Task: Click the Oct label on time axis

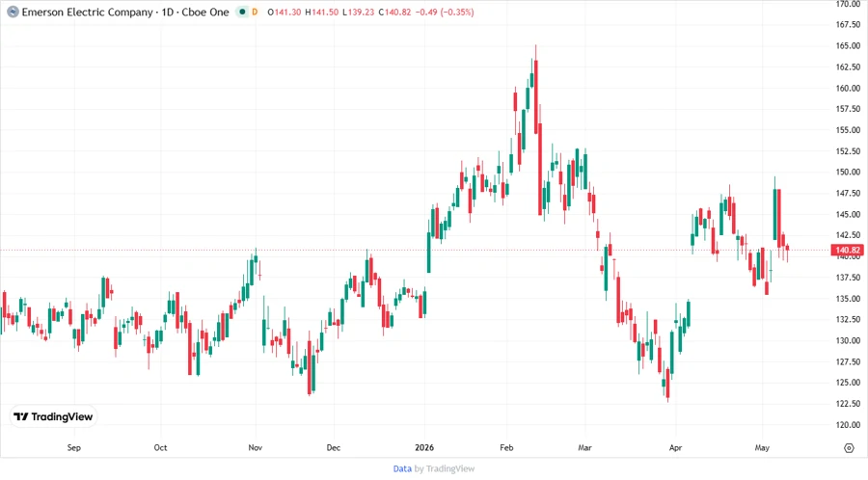Action: (160, 447)
